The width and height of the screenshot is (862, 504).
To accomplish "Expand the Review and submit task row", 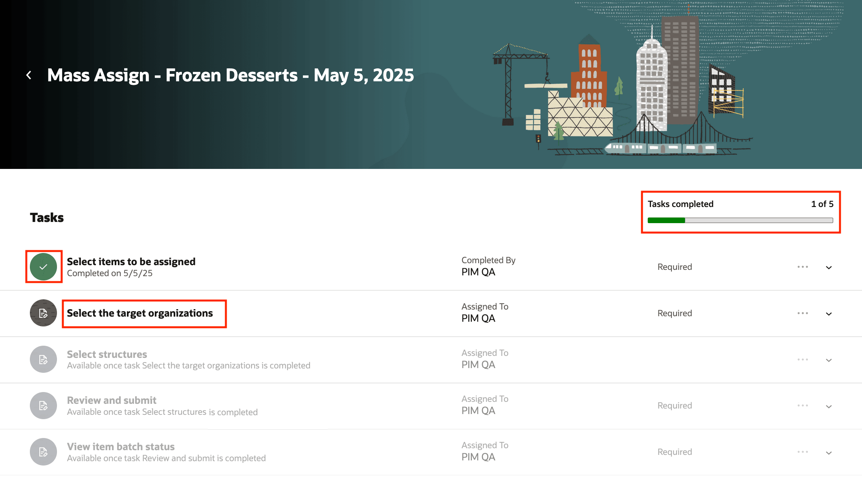I will (829, 407).
